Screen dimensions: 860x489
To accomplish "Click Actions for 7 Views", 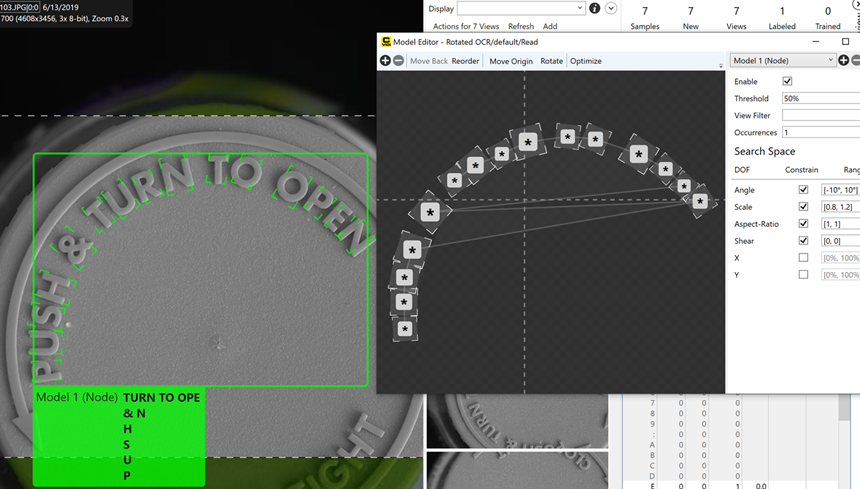I will (x=466, y=26).
